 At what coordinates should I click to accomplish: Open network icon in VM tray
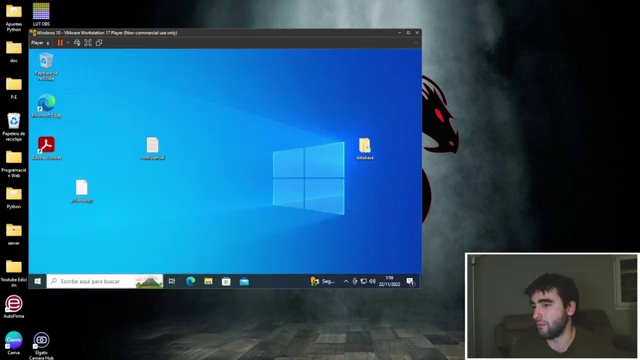click(363, 281)
